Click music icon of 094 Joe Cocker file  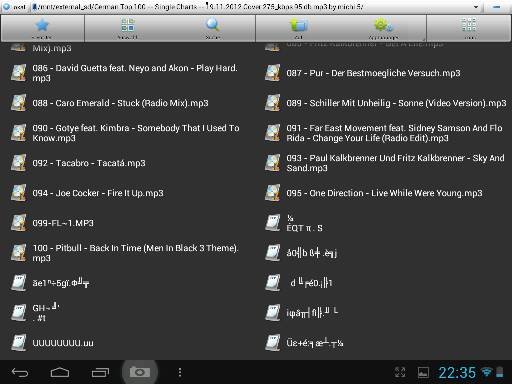tap(19, 193)
